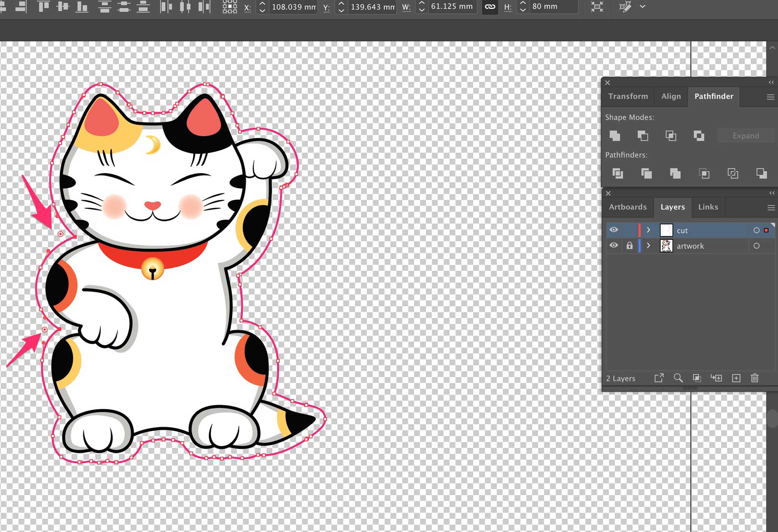Click the H field showing 80 mm

[553, 7]
